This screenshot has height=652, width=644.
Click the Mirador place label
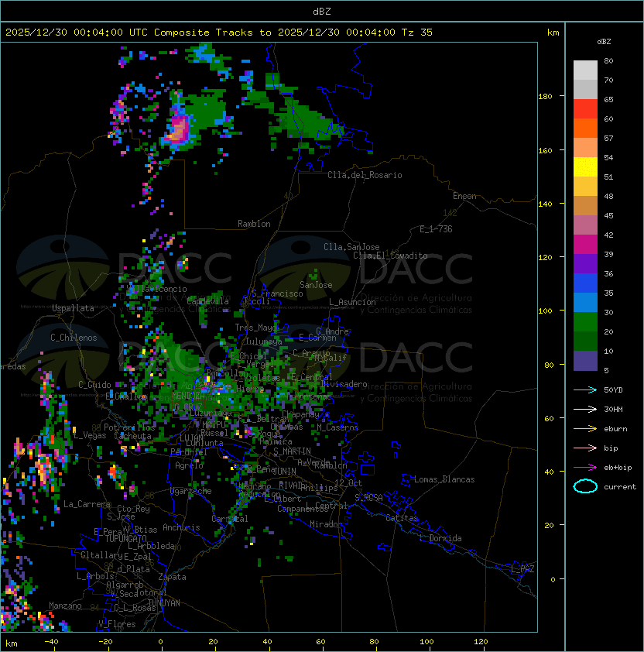coord(327,524)
